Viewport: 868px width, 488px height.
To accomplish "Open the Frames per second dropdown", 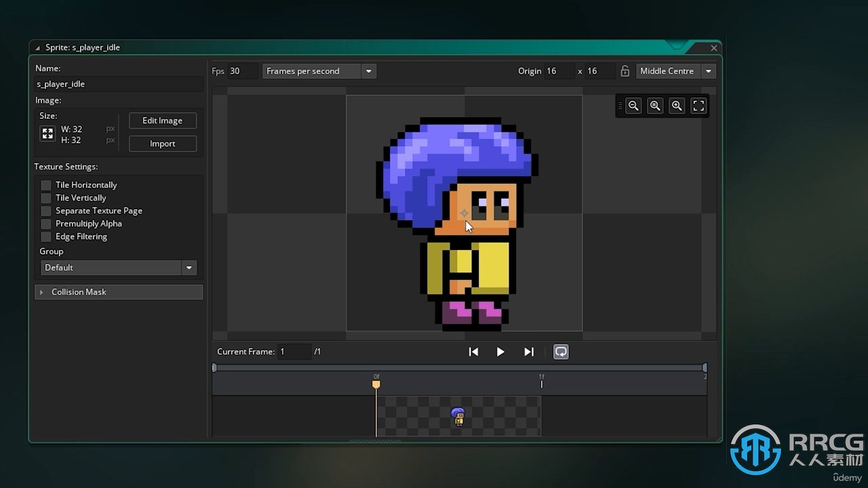I will point(319,71).
